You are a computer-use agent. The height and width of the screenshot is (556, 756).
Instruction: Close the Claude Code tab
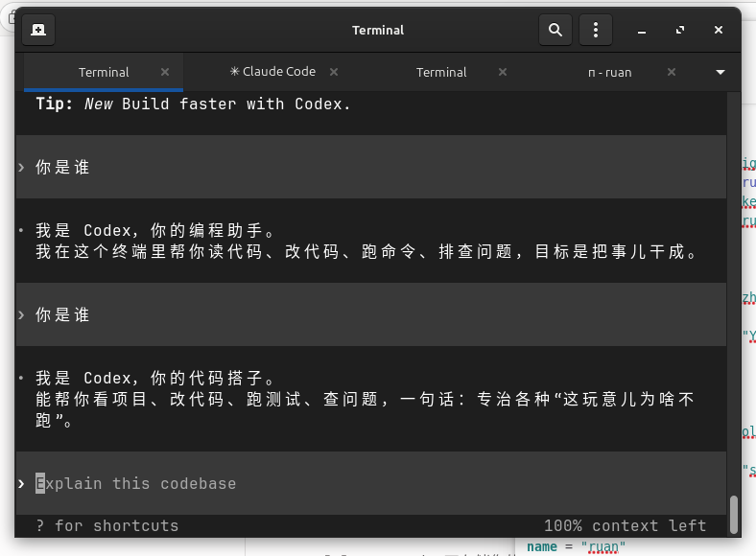click(x=334, y=72)
